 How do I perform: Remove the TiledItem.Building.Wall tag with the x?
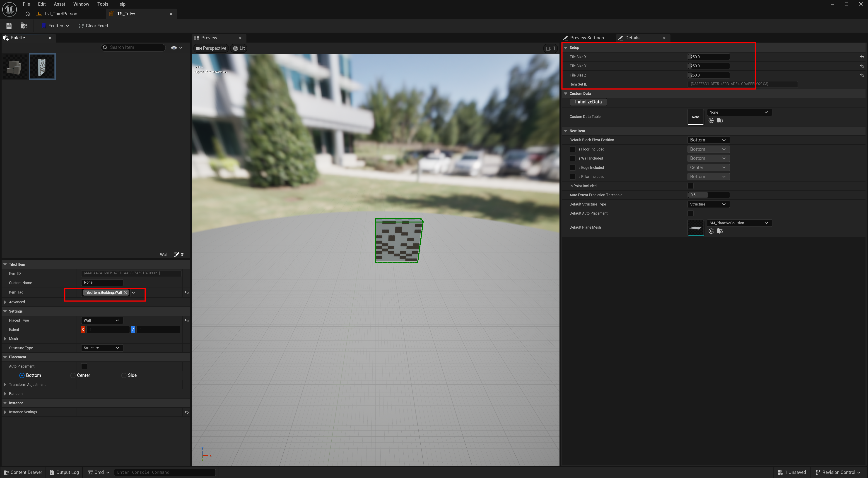[x=126, y=292]
